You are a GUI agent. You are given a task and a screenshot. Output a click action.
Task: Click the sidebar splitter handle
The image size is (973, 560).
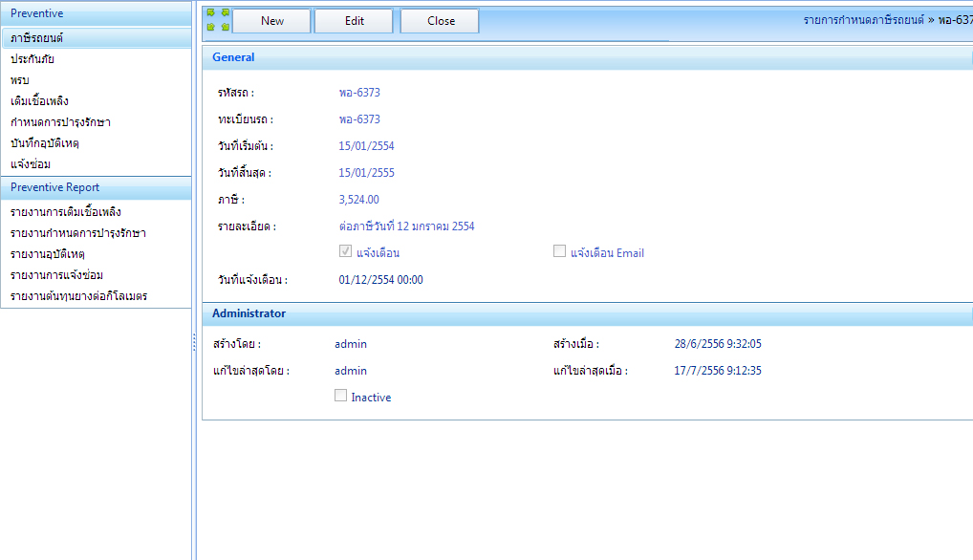click(x=194, y=342)
